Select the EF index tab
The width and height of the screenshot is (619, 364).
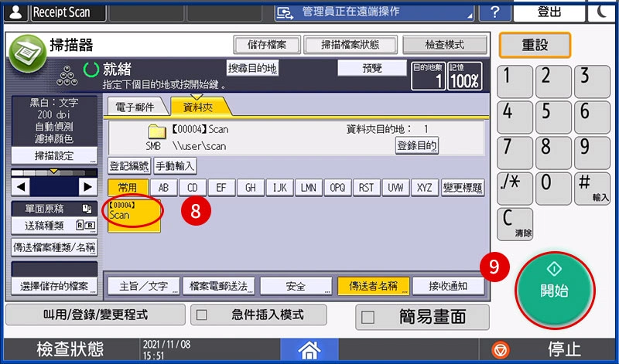click(x=221, y=188)
